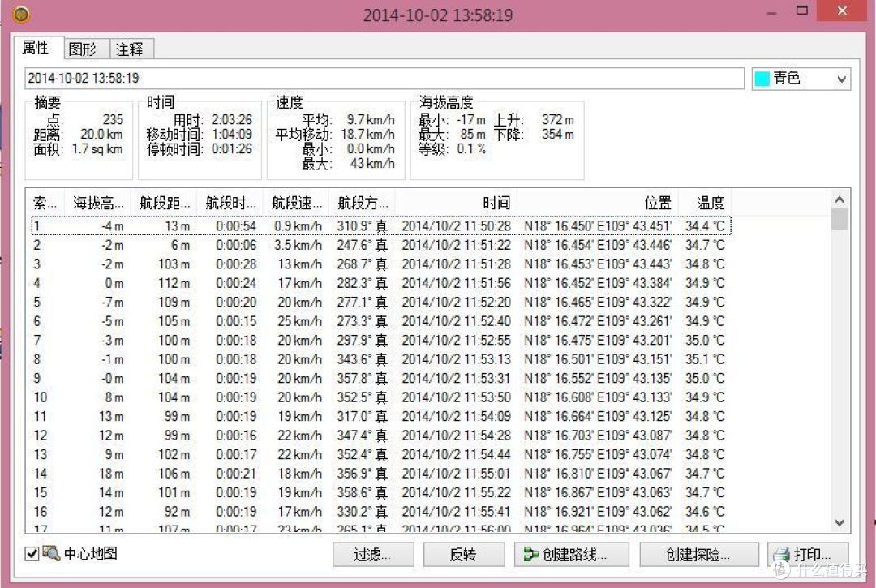Click the 18.7 km/h moving average value
The height and width of the screenshot is (588, 876).
point(367,134)
